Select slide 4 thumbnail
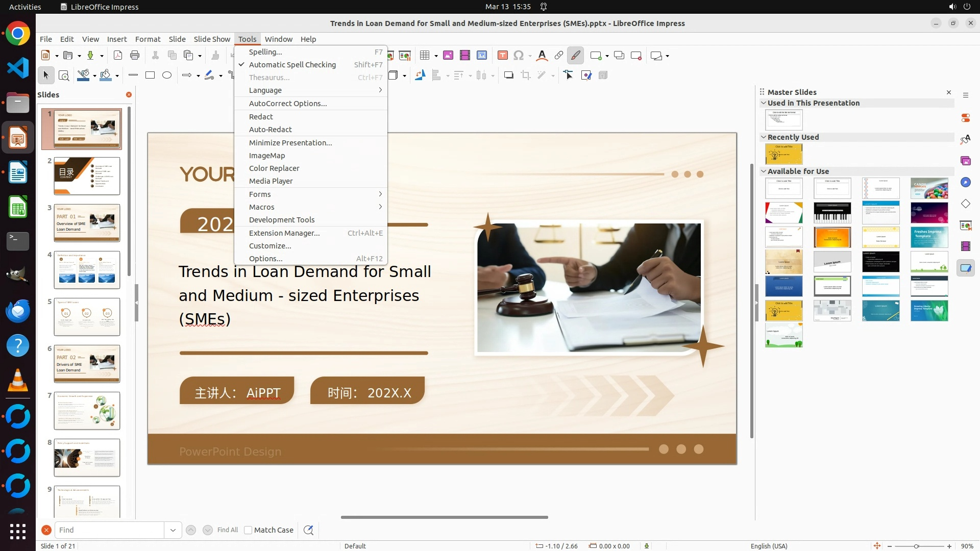980x551 pixels. pos(87,270)
